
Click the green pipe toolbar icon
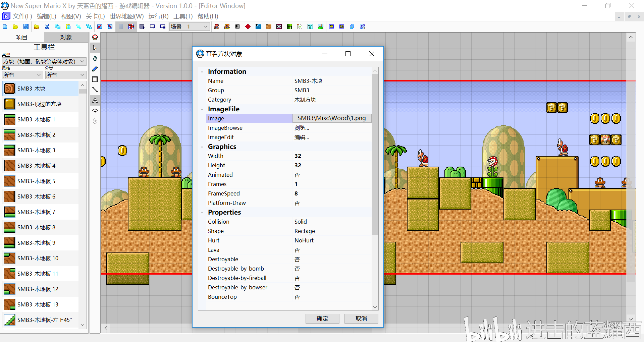click(x=289, y=27)
